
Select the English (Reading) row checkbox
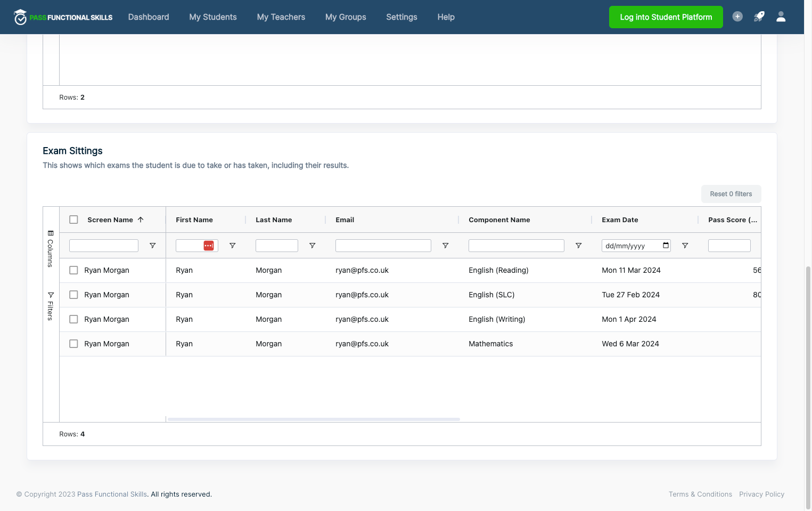(74, 270)
